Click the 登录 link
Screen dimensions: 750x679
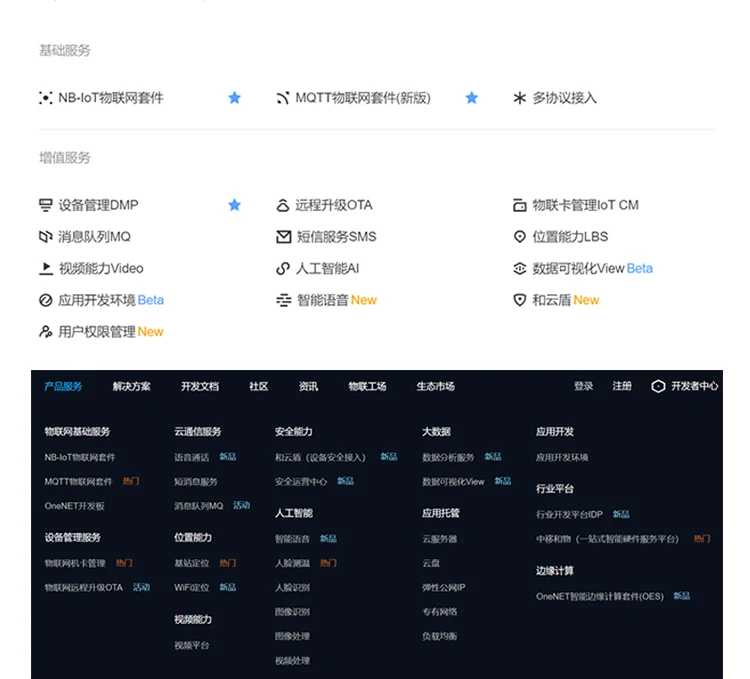tap(584, 386)
